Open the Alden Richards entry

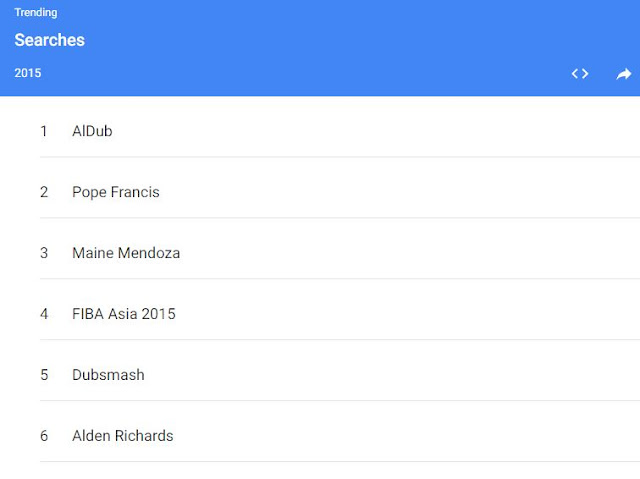pos(122,436)
